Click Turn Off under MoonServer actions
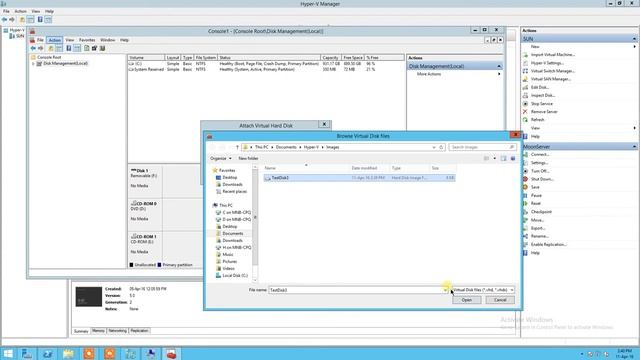The height and width of the screenshot is (360, 640). pyautogui.click(x=540, y=171)
